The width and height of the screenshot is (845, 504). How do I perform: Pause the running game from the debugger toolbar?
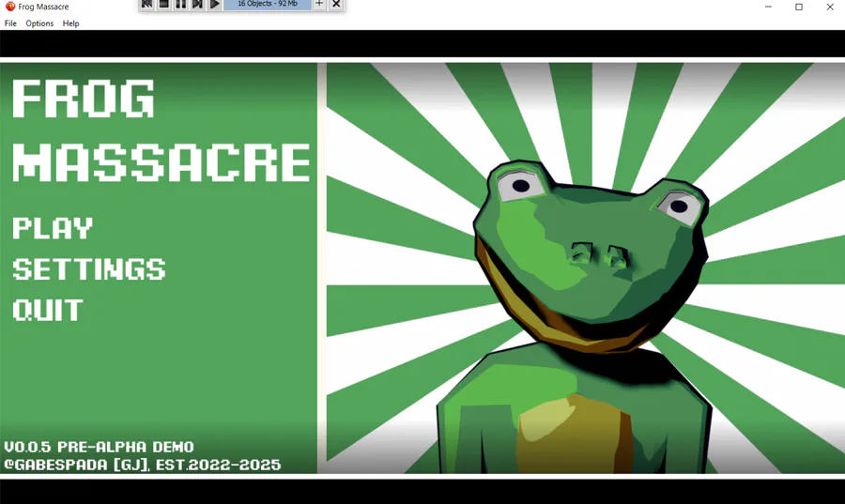point(180,4)
